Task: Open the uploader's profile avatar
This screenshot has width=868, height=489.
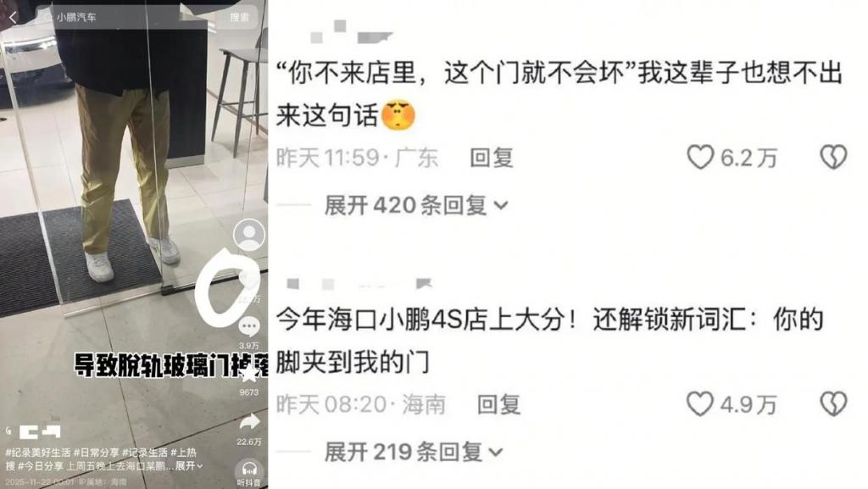Action: coord(248,235)
